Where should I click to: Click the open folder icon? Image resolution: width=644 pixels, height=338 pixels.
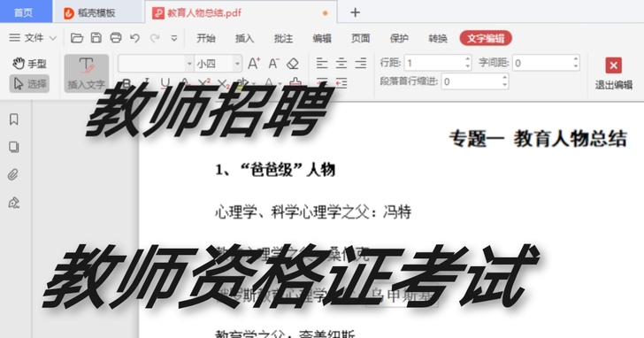point(77,38)
